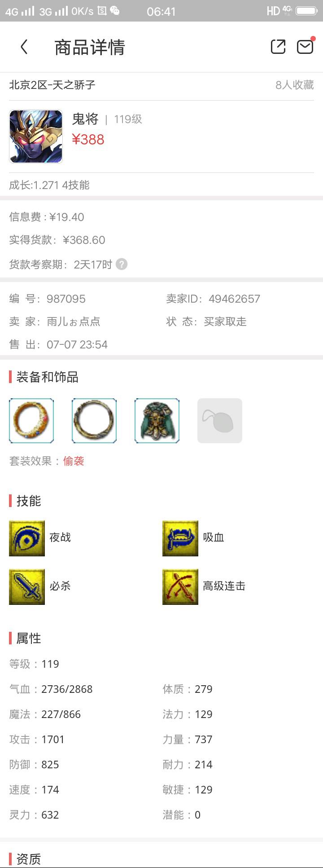Screen dimensions: 323x868
Task: Tap the 鬼将 character avatar
Action: tap(36, 137)
